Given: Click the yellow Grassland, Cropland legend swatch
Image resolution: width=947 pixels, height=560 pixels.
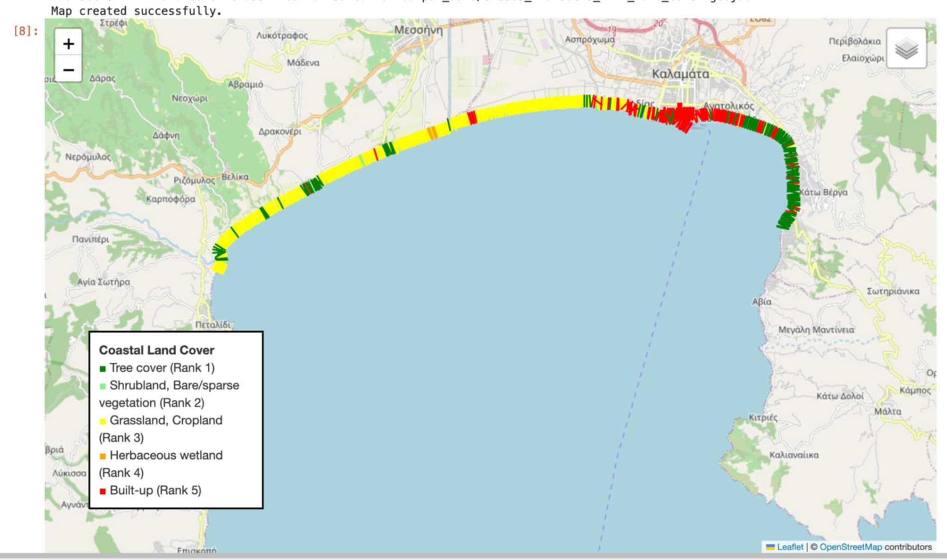Looking at the screenshot, I should click(104, 421).
